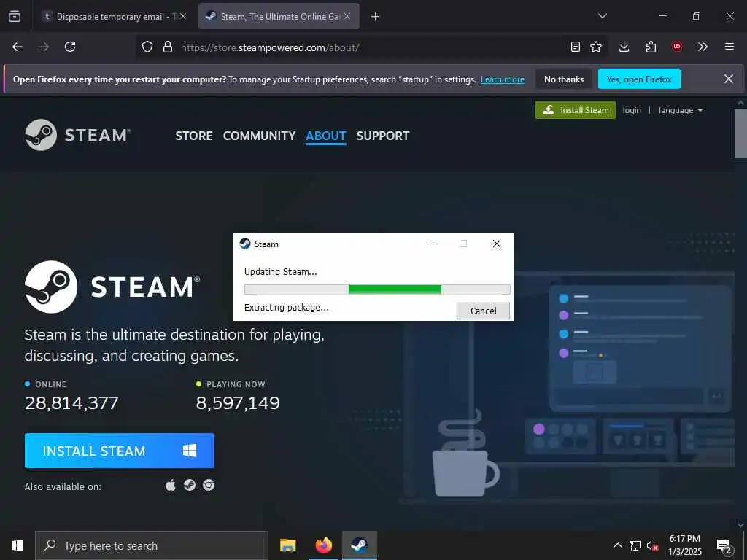Show more tools overflow chevron
Viewport: 747px width, 560px height.
click(x=703, y=47)
